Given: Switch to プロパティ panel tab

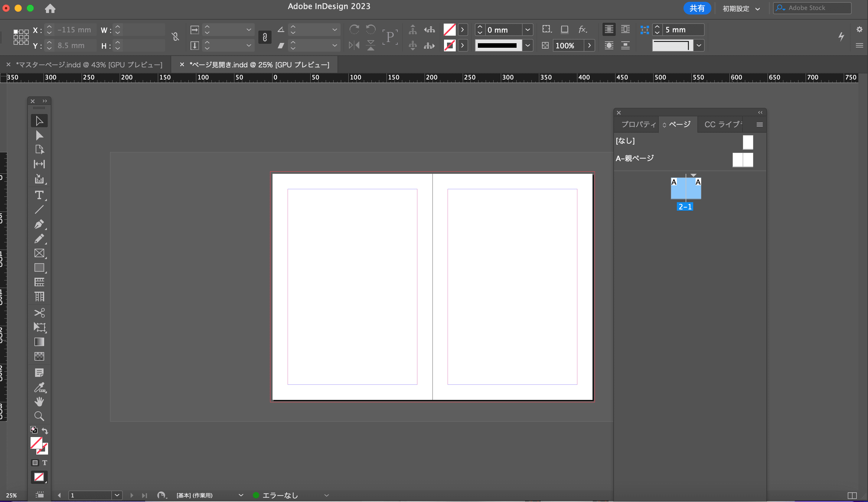Looking at the screenshot, I should (638, 124).
